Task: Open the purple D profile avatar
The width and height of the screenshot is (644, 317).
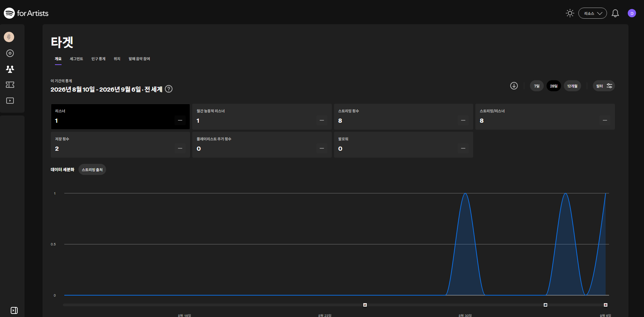Action: click(x=632, y=13)
